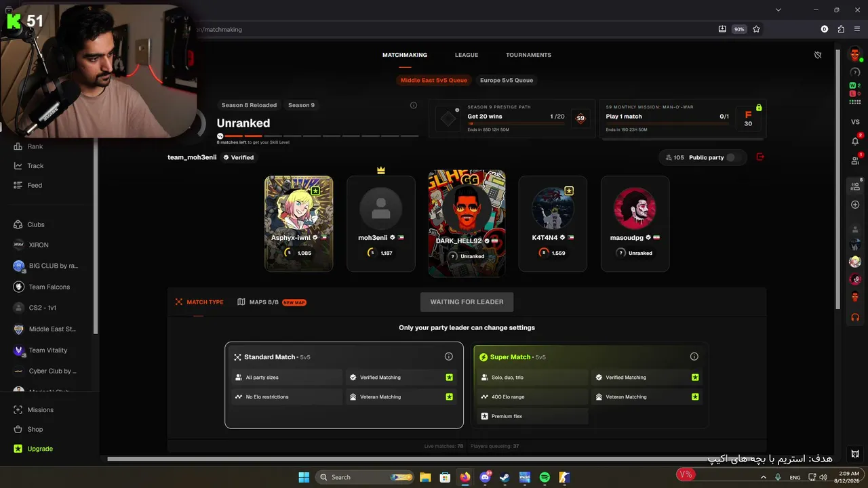Switch to TOURNAMENTS tab

[x=528, y=55]
